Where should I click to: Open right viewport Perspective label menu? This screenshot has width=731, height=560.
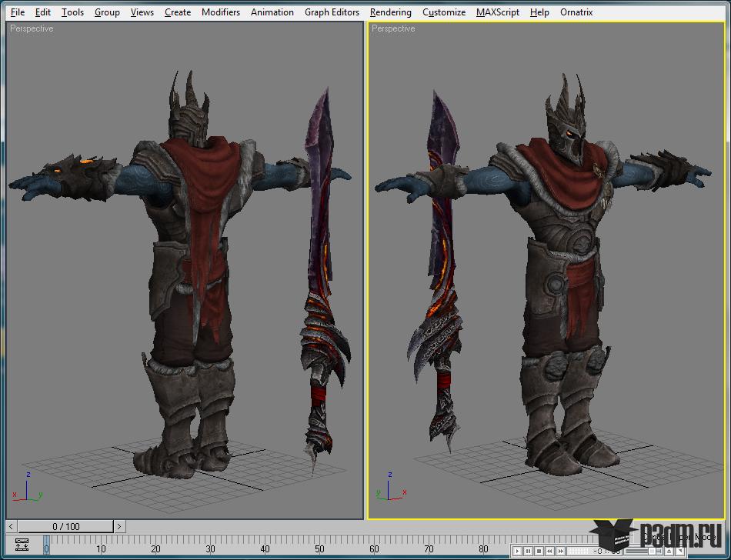(x=393, y=28)
